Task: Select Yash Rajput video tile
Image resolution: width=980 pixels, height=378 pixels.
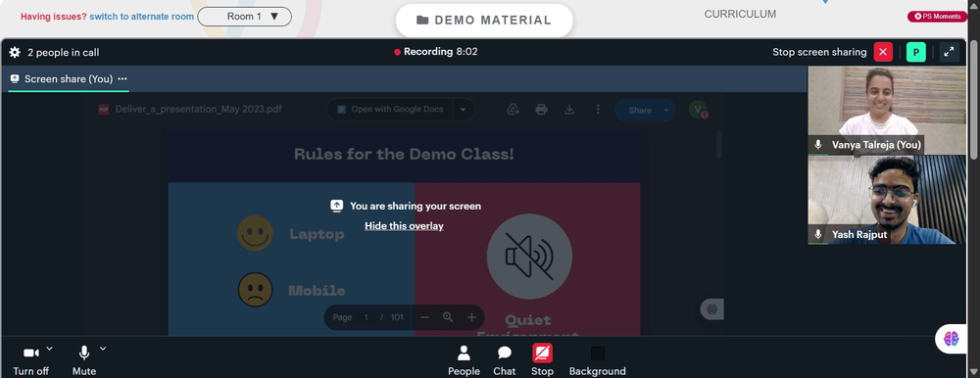Action: pos(886,200)
